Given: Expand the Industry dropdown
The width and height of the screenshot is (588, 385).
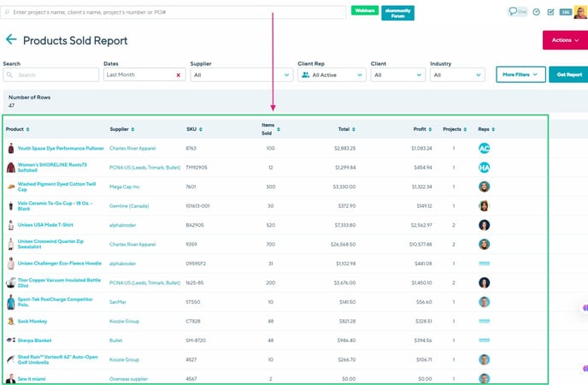Looking at the screenshot, I should pos(457,75).
